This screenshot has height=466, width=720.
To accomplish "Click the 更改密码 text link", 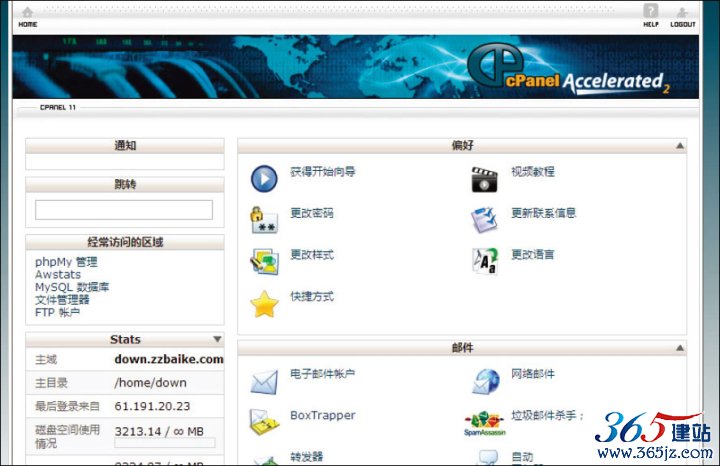I will 312,213.
